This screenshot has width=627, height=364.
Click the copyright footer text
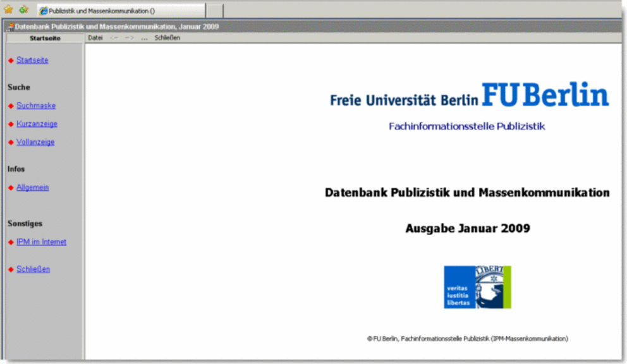tap(468, 339)
